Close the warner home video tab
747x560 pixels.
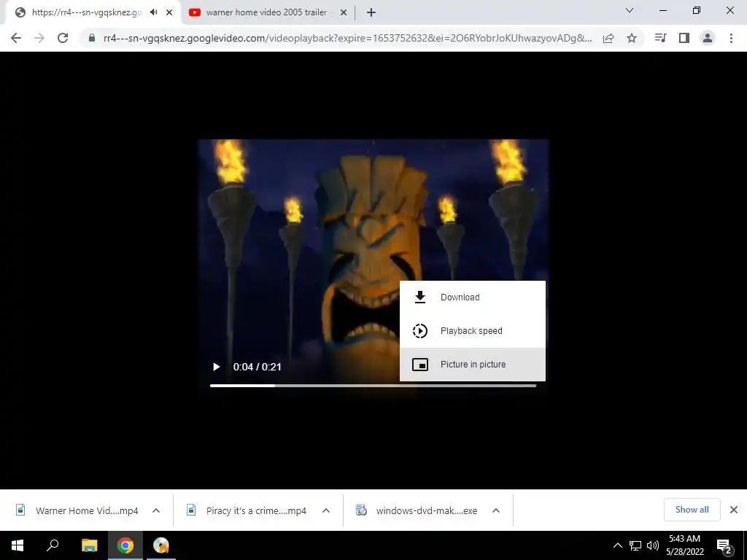pos(344,12)
